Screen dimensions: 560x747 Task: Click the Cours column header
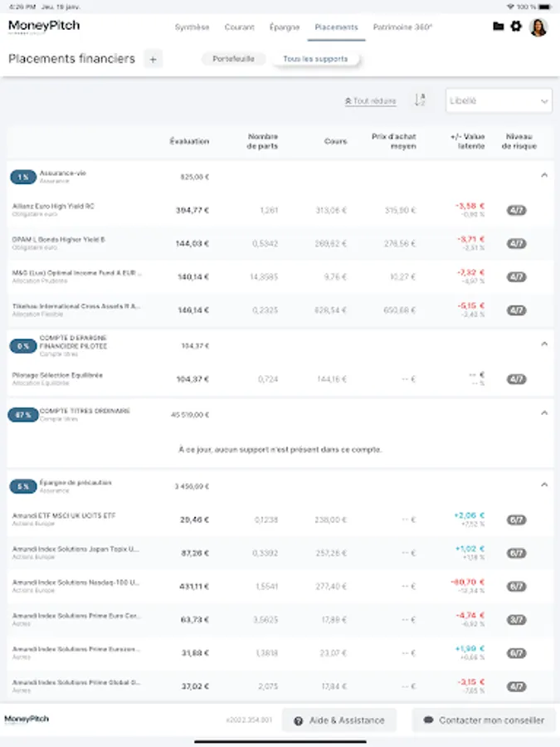tap(336, 141)
